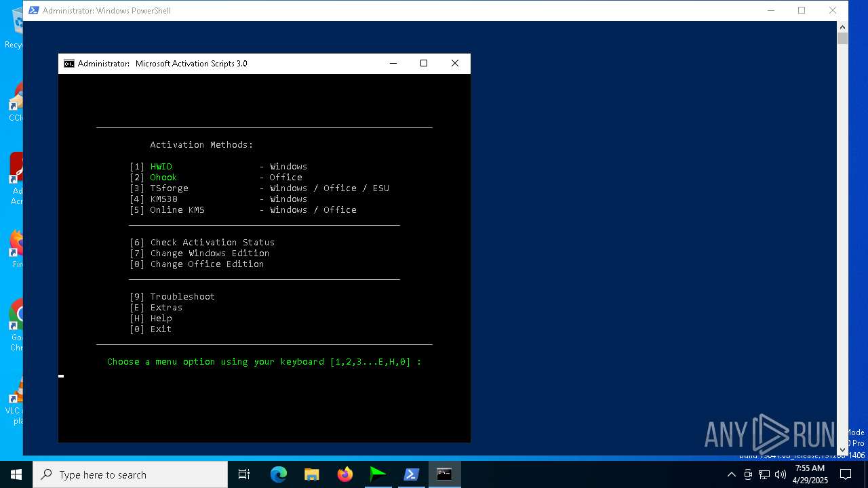Click the taskbar search box
Image resolution: width=868 pixels, height=488 pixels.
pyautogui.click(x=130, y=474)
